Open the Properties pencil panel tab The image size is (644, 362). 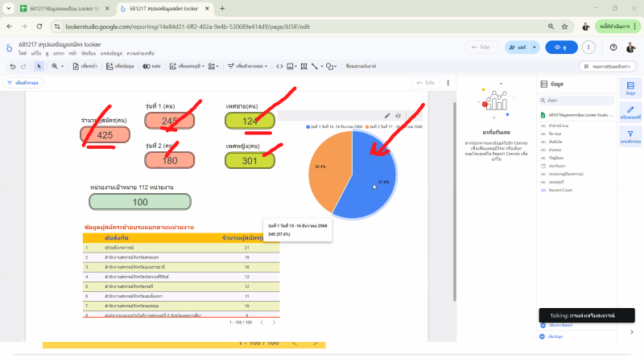click(630, 112)
